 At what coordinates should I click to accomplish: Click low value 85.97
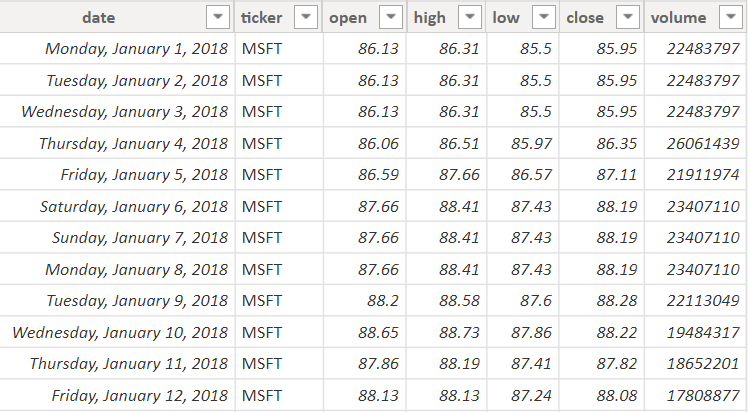coord(531,143)
